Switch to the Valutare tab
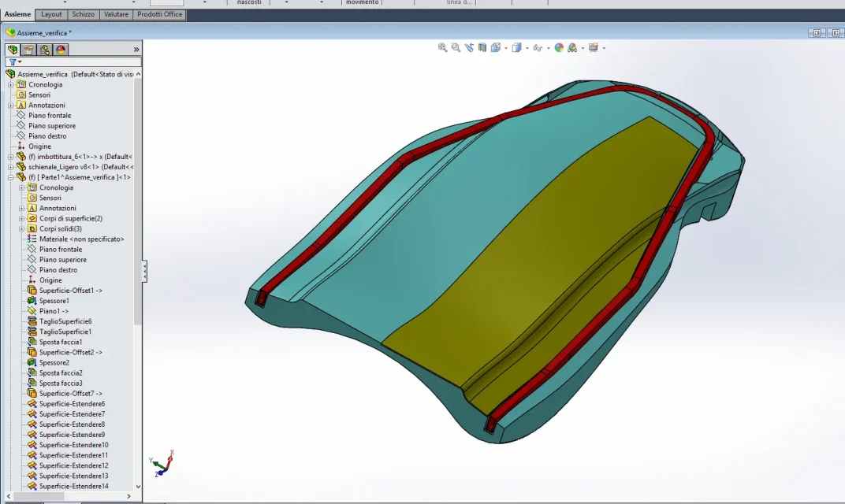The height and width of the screenshot is (504, 845). tap(116, 14)
